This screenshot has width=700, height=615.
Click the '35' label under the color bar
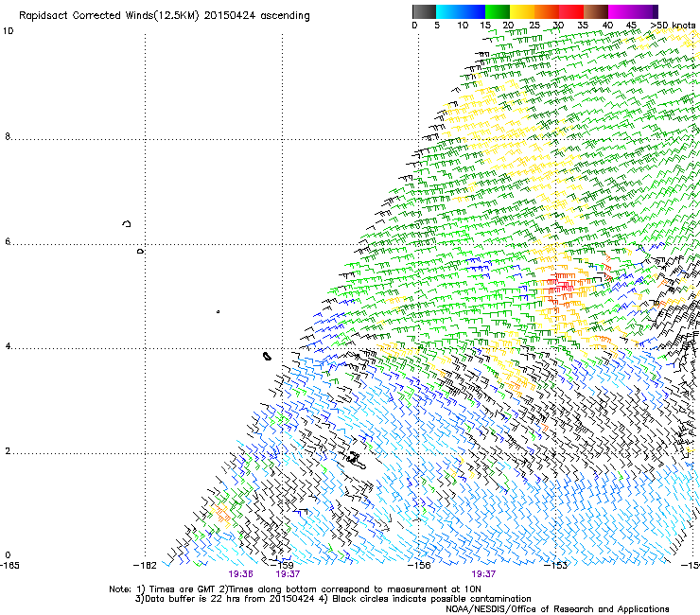583,26
